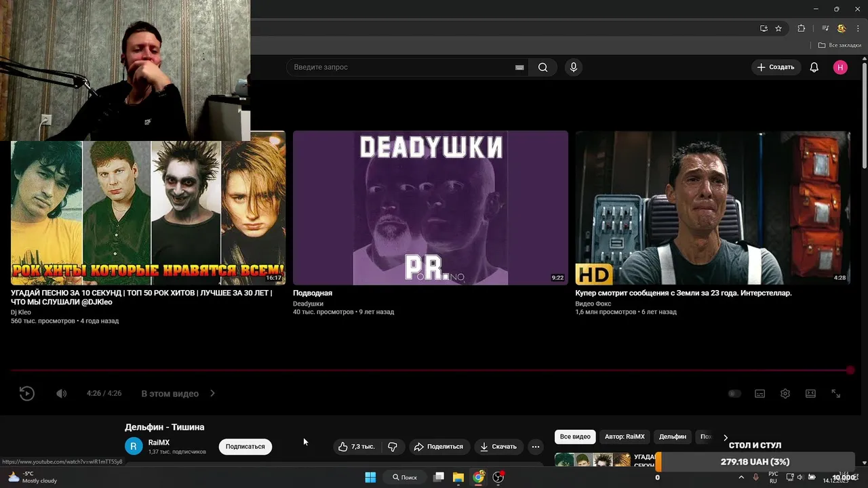Image resolution: width=868 pixels, height=488 pixels.
Task: Expand the 'В этом видео' chapters chevron
Action: pyautogui.click(x=212, y=393)
